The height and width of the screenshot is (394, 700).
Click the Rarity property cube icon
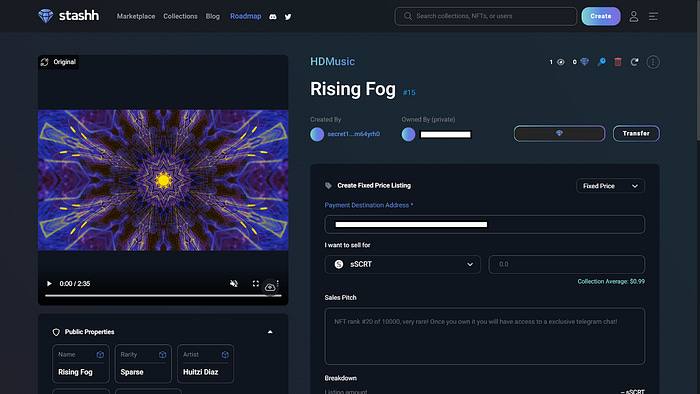162,354
